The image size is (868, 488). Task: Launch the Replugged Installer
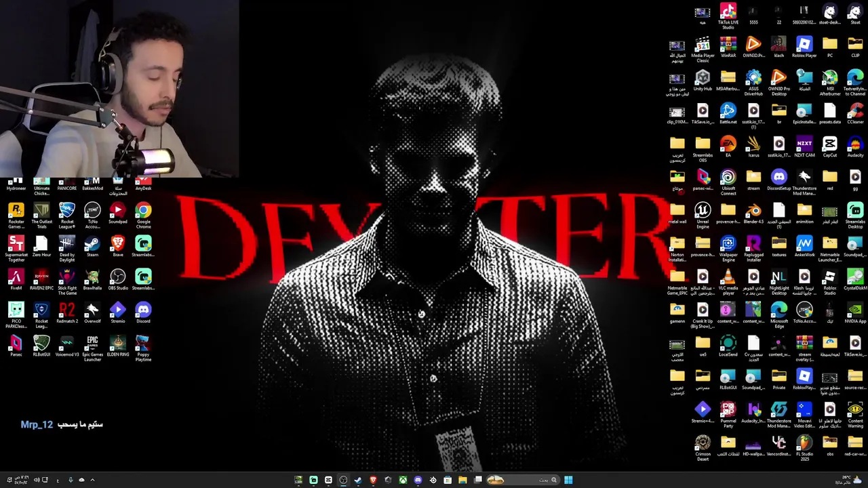click(x=753, y=249)
